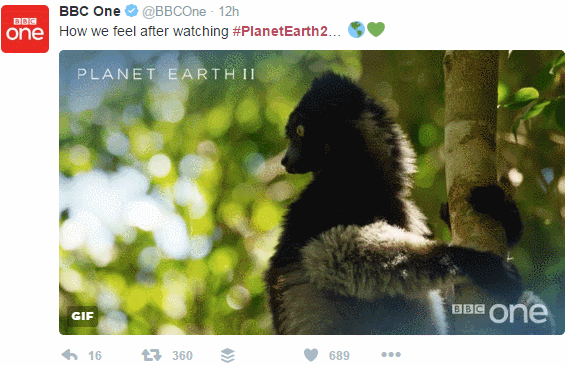This screenshot has width=567, height=366.
Task: Click the GIF badge on media
Action: click(x=82, y=316)
